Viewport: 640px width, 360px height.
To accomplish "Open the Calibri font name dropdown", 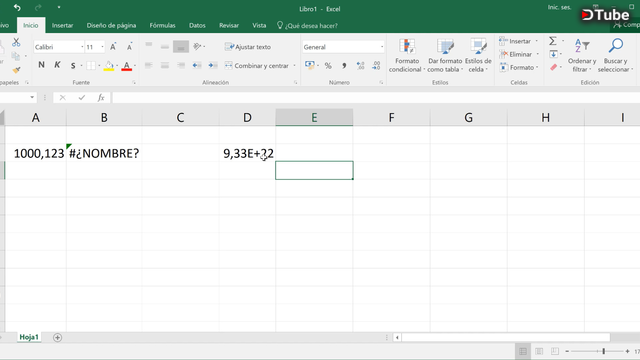I will coord(82,47).
